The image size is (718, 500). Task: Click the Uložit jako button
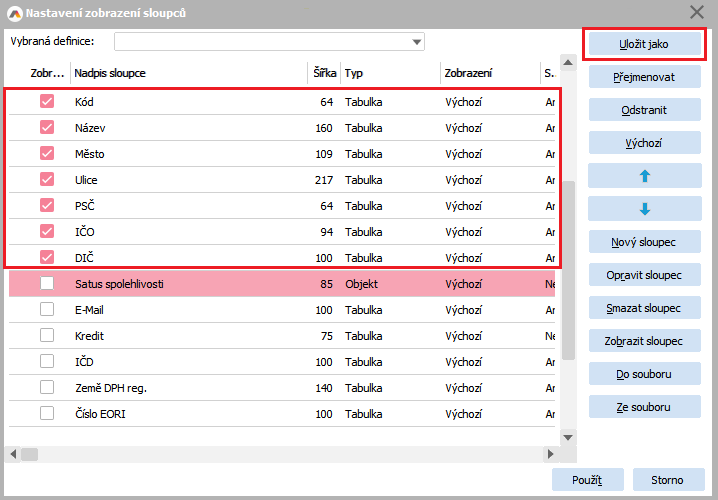pyautogui.click(x=644, y=44)
